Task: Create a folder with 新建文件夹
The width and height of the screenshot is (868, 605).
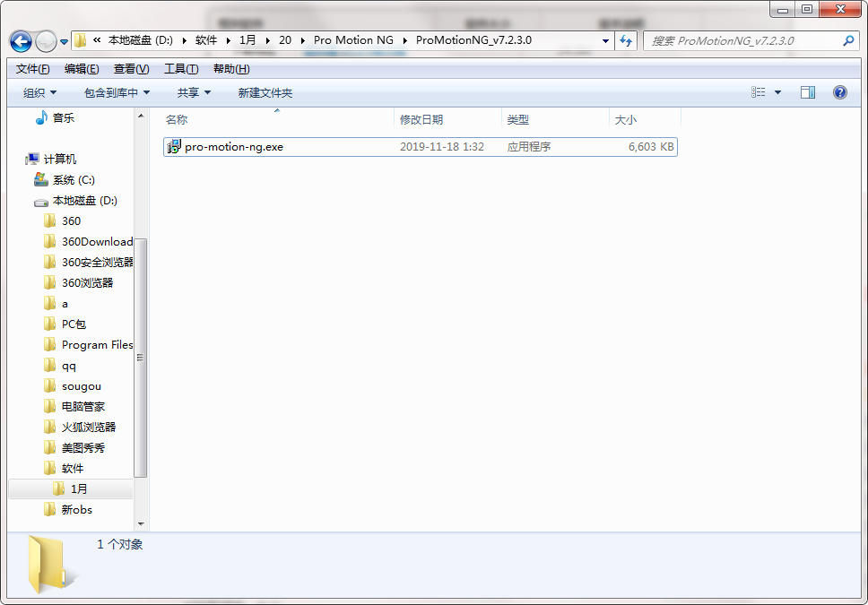Action: tap(265, 93)
